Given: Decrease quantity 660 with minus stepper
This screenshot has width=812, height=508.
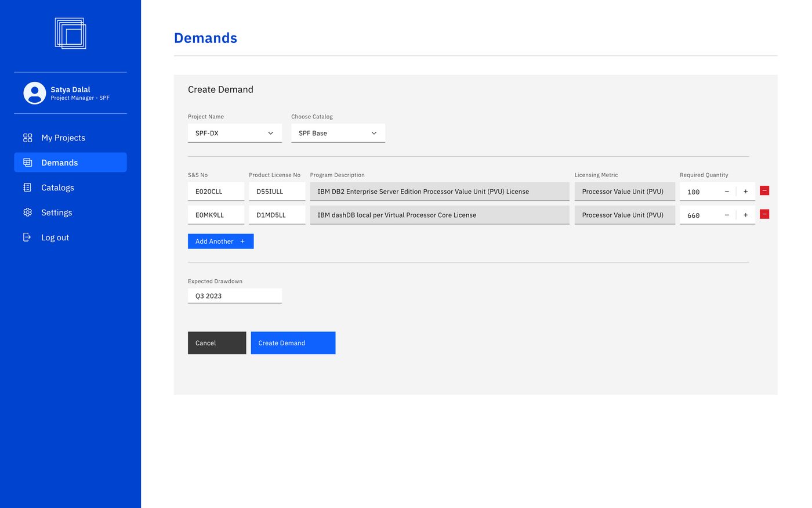Looking at the screenshot, I should click(x=727, y=215).
